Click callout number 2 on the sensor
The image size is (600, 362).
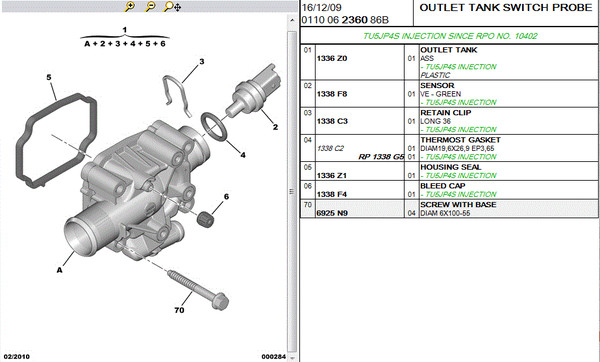pyautogui.click(x=275, y=127)
